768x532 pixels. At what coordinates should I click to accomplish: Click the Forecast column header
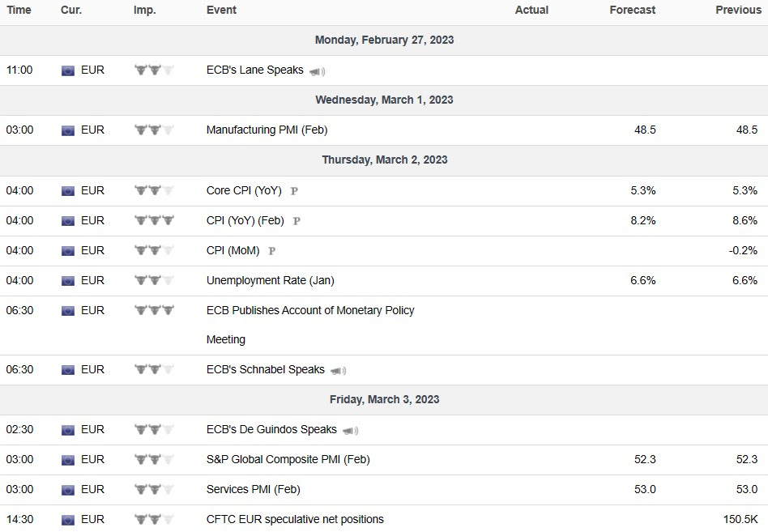[x=633, y=10]
